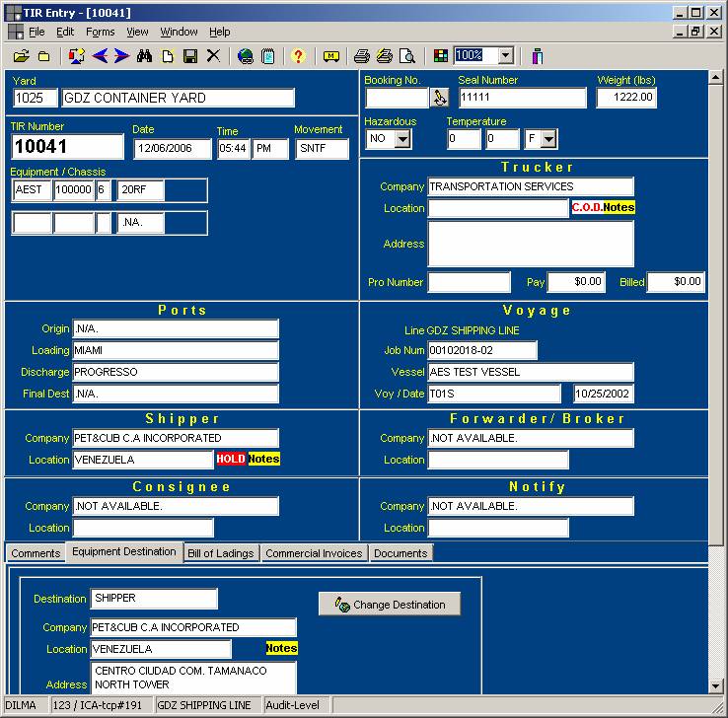Viewport: 728px width, 718px height.
Task: Open the Forms menu
Action: 100,33
